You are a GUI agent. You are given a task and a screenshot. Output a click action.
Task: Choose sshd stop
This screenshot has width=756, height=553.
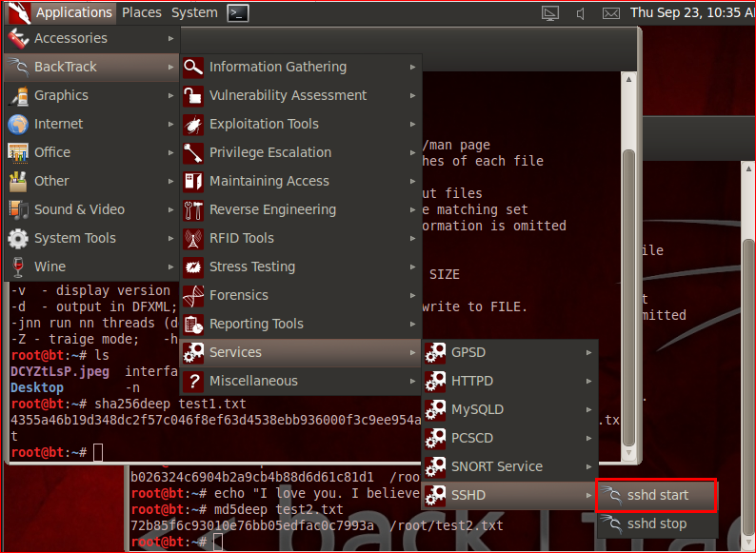click(x=657, y=523)
